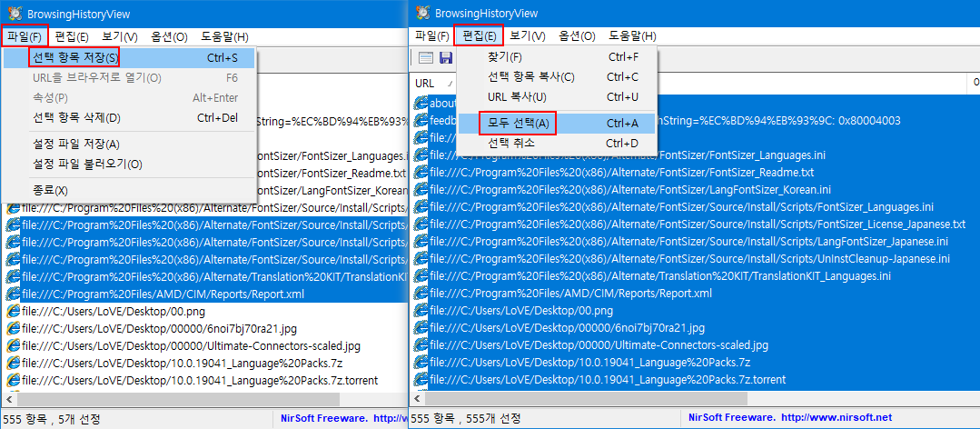
Task: Click IE icon of Language%20Packs.7z.torrent row, right window
Action: (421, 380)
